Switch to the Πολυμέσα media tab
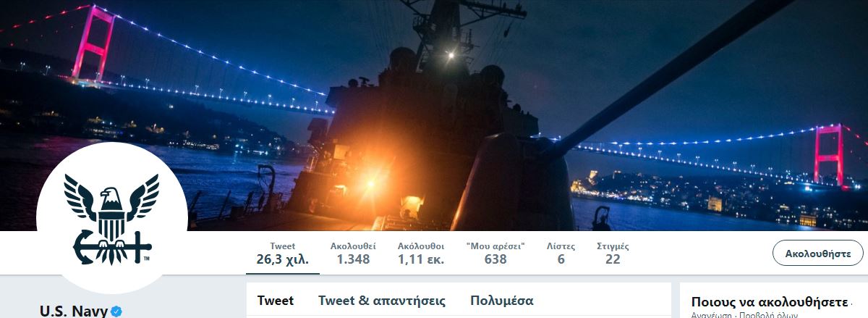This screenshot has width=868, height=318. coord(502,301)
